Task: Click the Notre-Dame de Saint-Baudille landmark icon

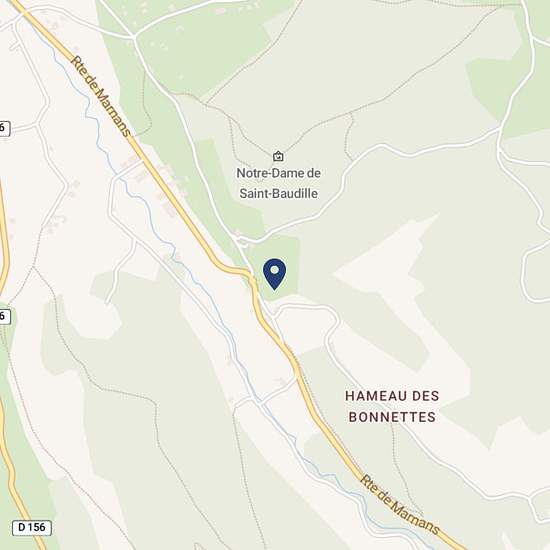Action: point(279,156)
